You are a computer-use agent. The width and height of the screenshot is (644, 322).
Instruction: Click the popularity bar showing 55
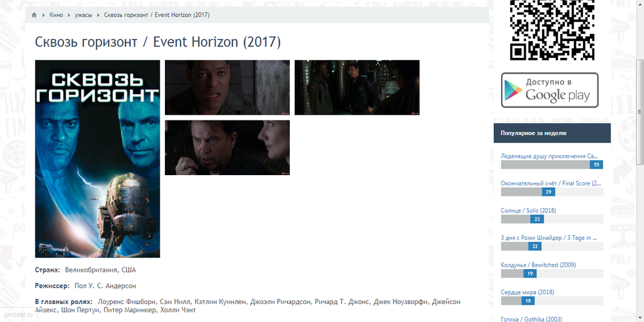click(x=552, y=165)
